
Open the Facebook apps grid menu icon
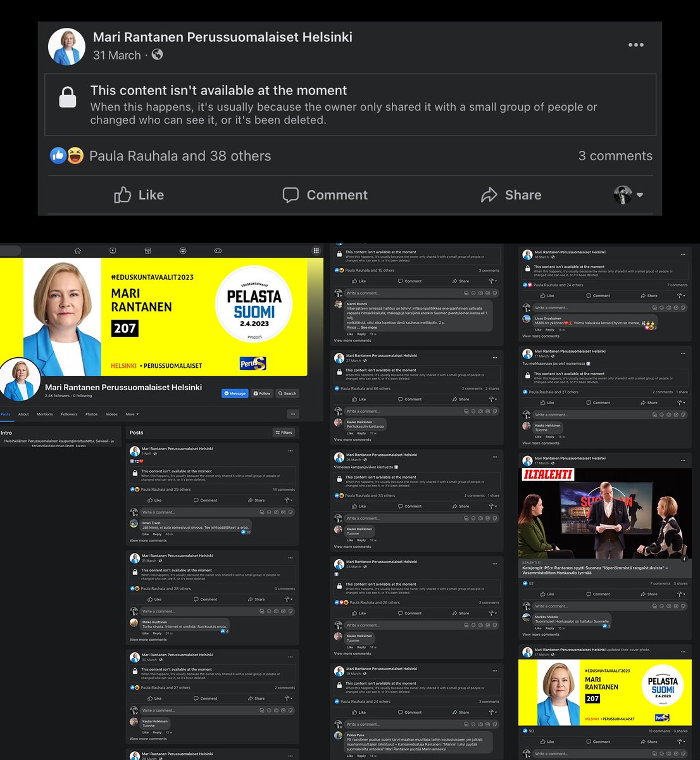pyautogui.click(x=316, y=250)
